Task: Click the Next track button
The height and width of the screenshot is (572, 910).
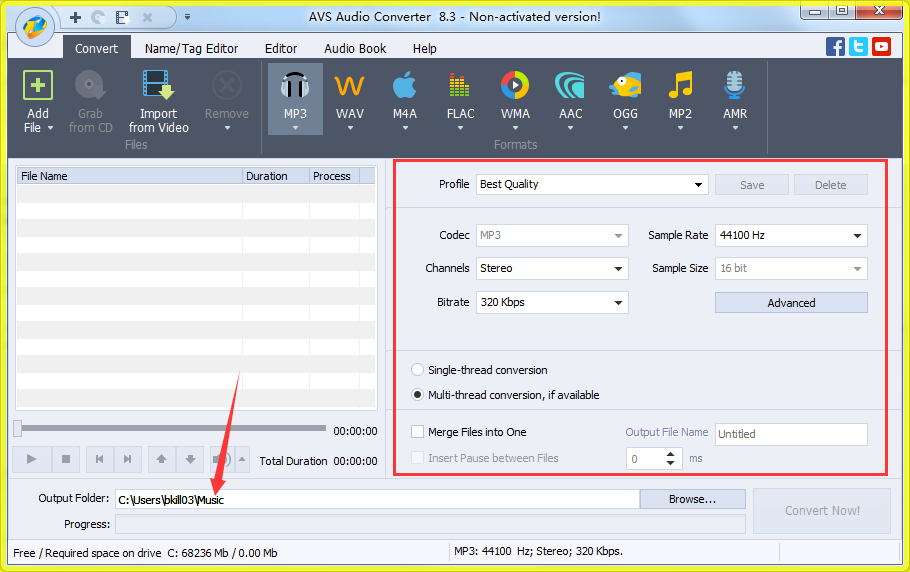Action: (x=128, y=459)
